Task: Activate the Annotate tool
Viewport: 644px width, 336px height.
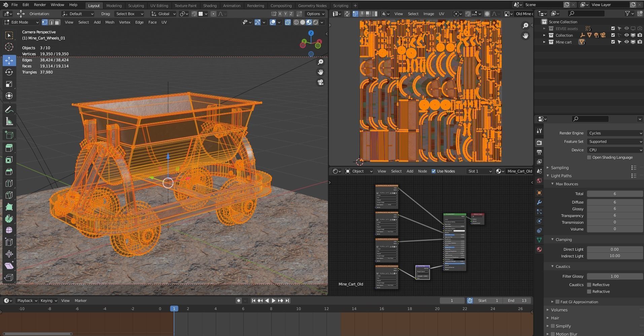Action: click(9, 110)
